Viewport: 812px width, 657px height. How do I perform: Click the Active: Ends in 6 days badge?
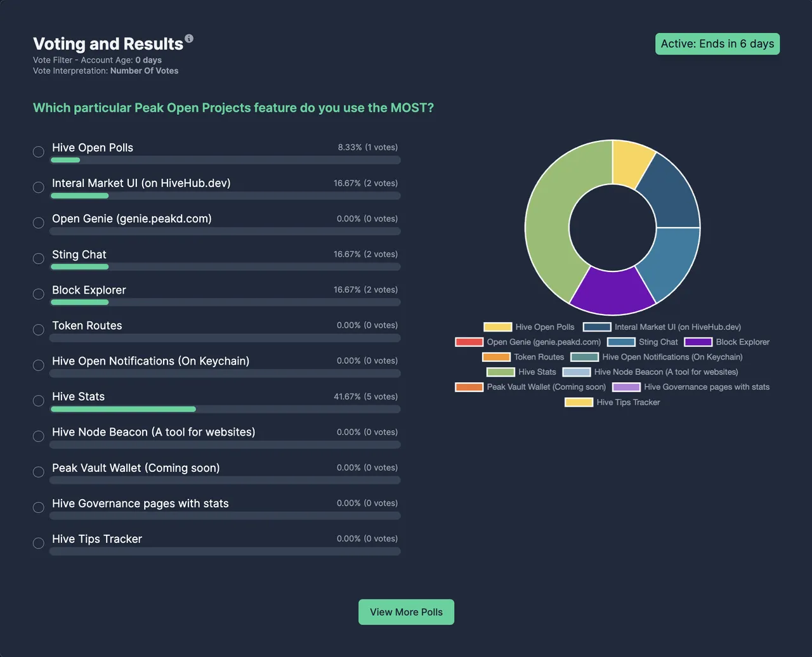point(717,44)
